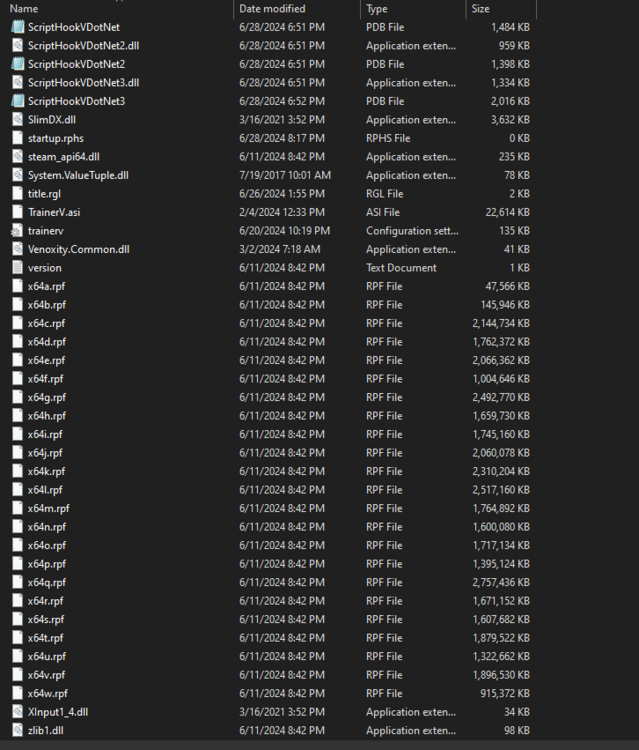
Task: Sort files by the Type column header
Action: [x=377, y=9]
